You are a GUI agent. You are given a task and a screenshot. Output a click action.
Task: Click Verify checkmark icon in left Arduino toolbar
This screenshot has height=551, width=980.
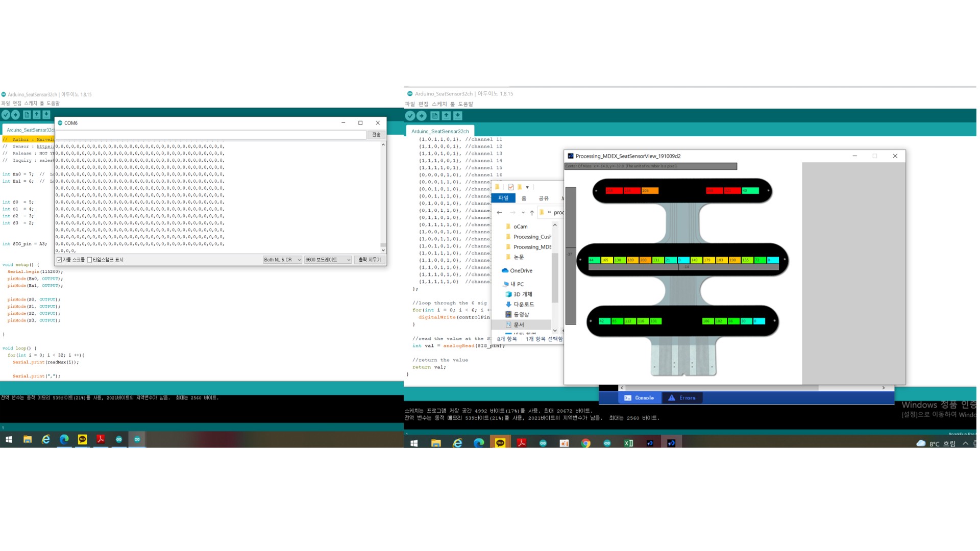pos(6,115)
